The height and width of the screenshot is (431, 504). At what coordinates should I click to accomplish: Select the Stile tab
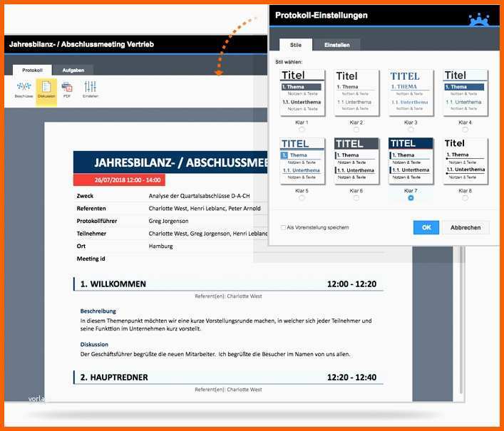(296, 44)
